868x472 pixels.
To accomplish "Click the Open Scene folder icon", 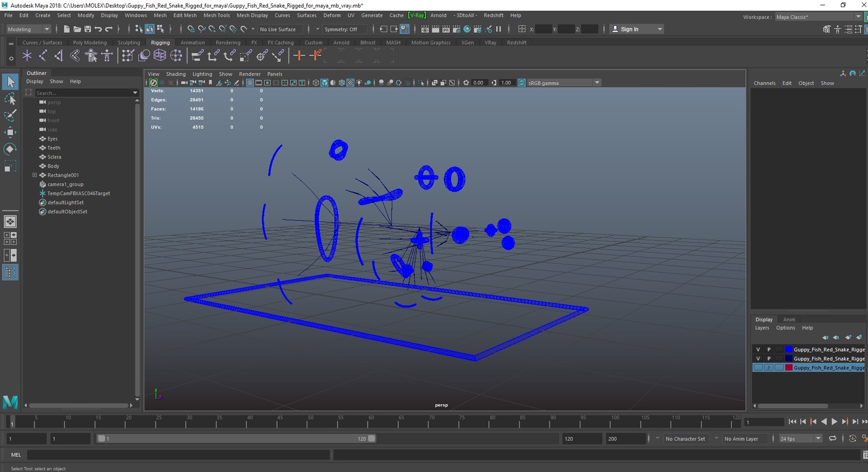I will pyautogui.click(x=77, y=29).
